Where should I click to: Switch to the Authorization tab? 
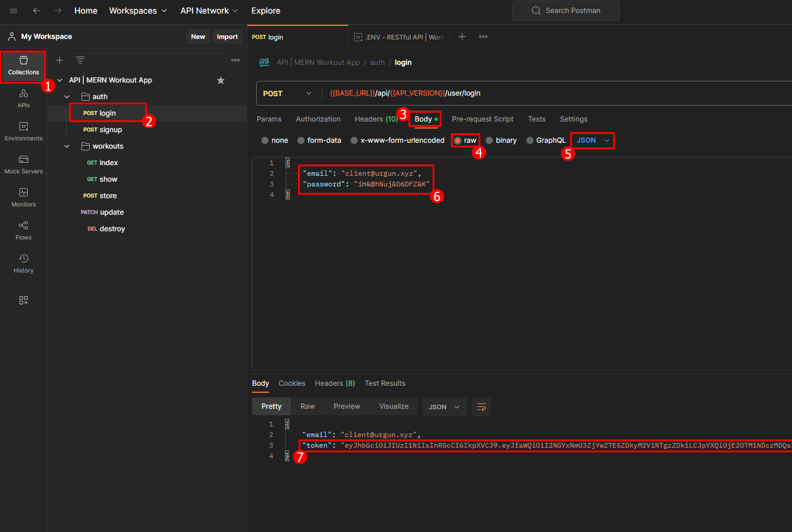pos(318,119)
